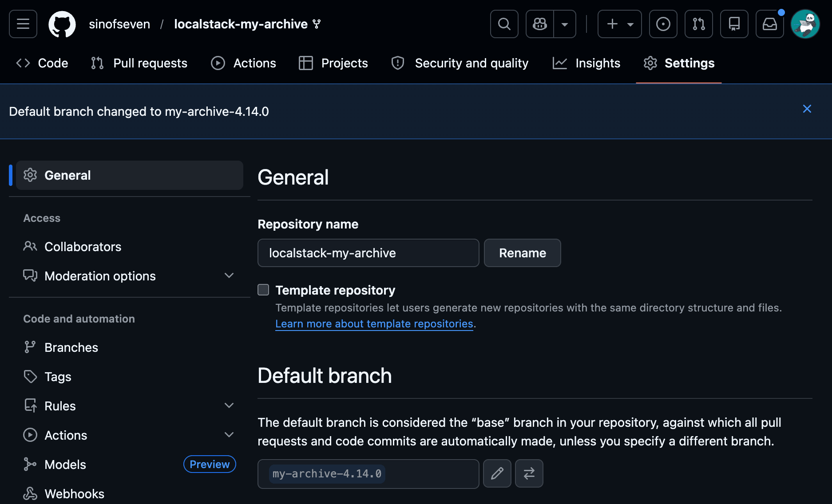Image resolution: width=832 pixels, height=504 pixels.
Task: Expand the Rules sidebar section
Action: [229, 406]
